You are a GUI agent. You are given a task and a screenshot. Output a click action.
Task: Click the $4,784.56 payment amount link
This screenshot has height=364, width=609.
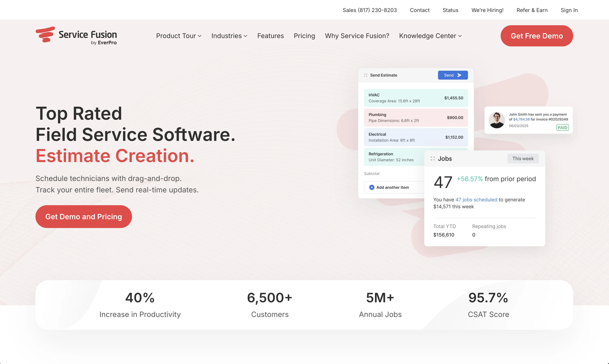tap(521, 120)
